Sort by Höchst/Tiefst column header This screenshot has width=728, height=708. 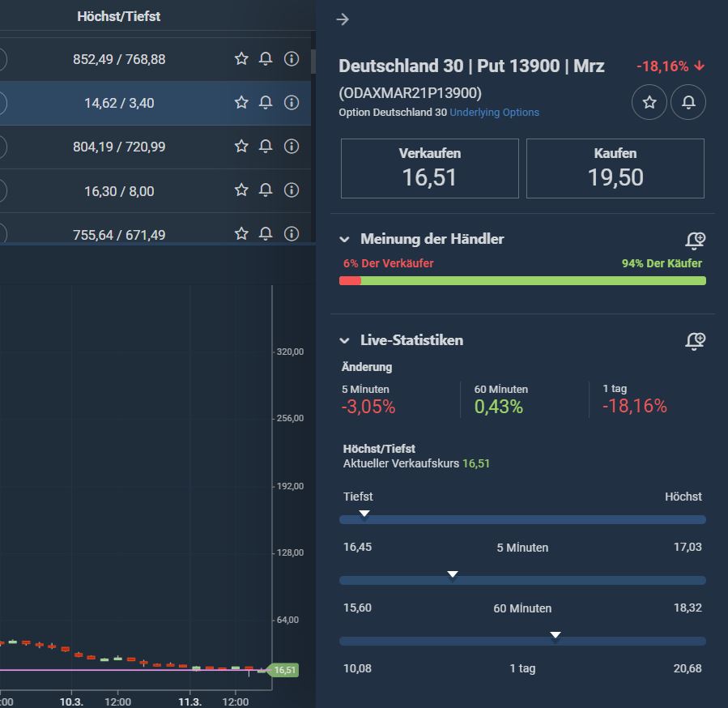[118, 16]
